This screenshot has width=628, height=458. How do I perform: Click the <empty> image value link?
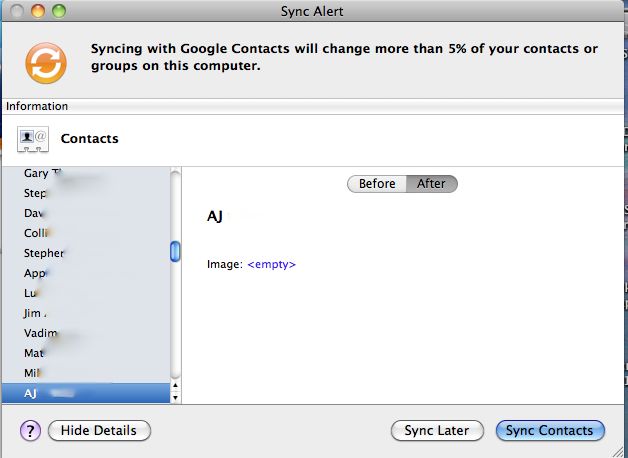(272, 264)
